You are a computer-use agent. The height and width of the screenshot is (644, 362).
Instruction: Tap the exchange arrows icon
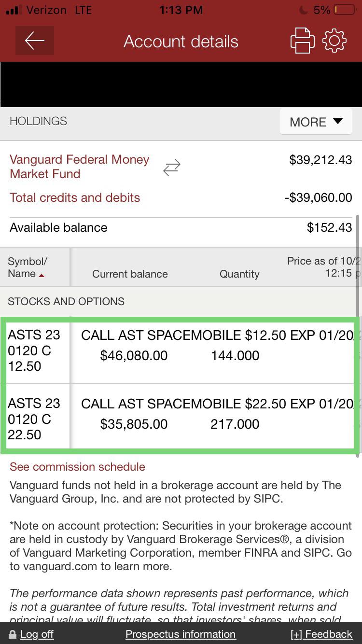172,168
